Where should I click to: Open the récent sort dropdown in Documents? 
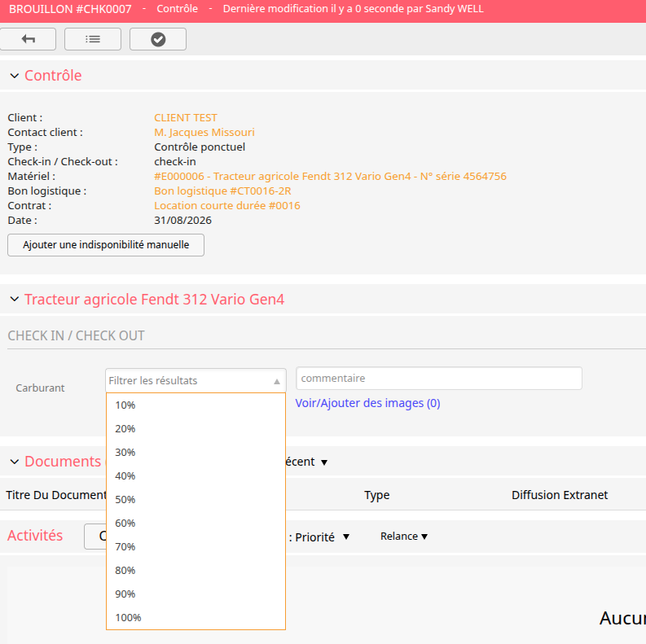click(x=324, y=462)
